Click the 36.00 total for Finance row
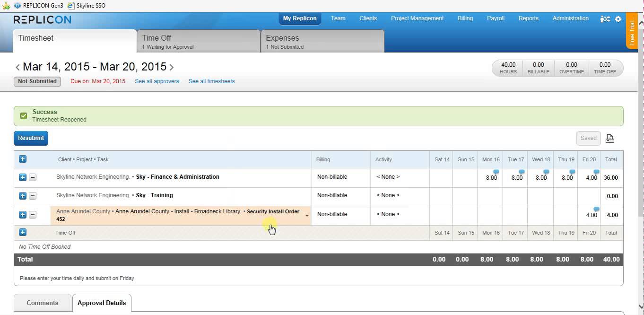Viewport: 644px width, 315px height. pyautogui.click(x=611, y=178)
